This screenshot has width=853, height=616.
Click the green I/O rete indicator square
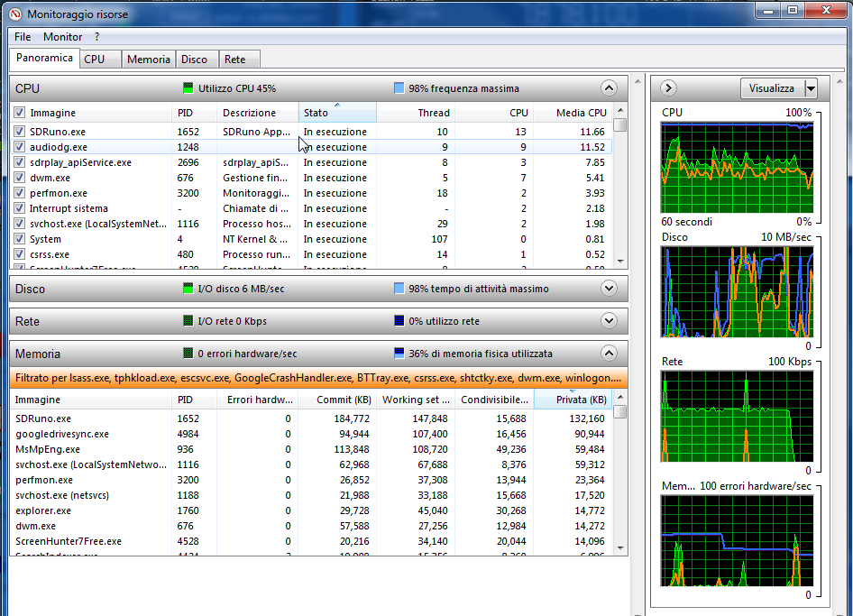click(x=188, y=321)
